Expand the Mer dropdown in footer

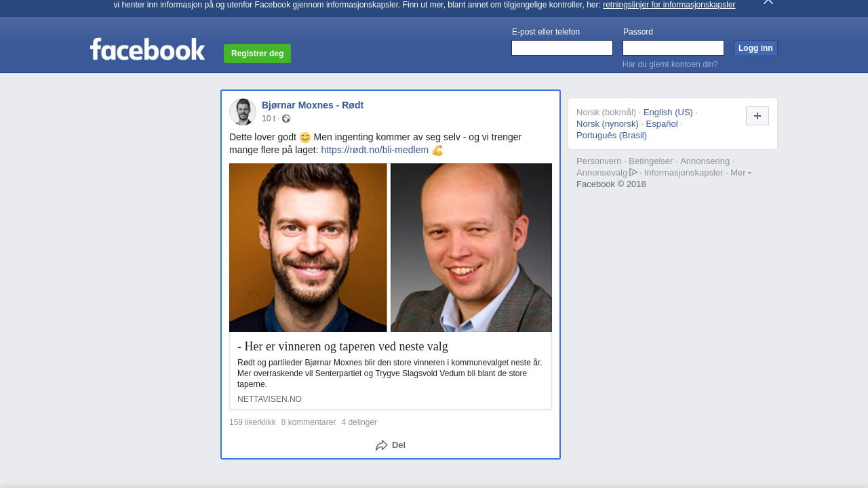(x=741, y=173)
